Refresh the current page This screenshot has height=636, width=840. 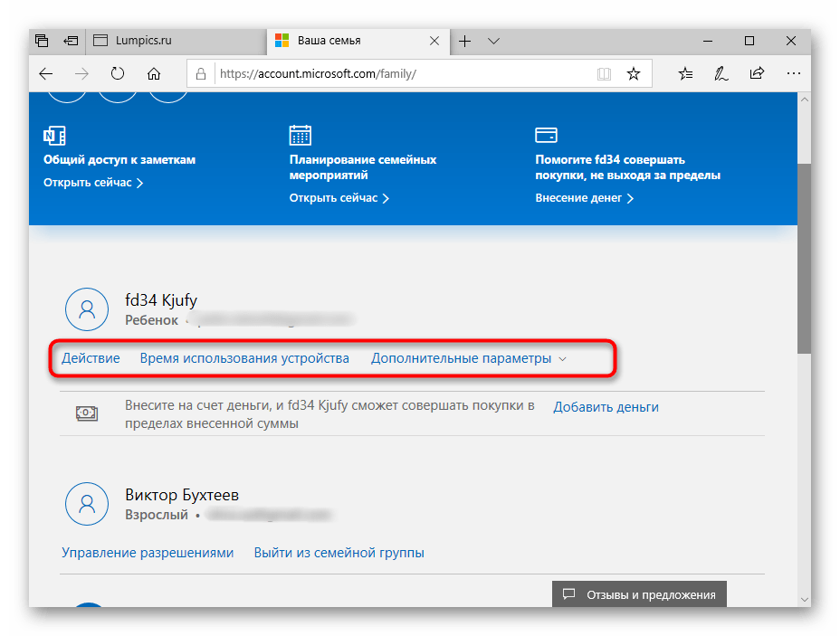pos(118,73)
